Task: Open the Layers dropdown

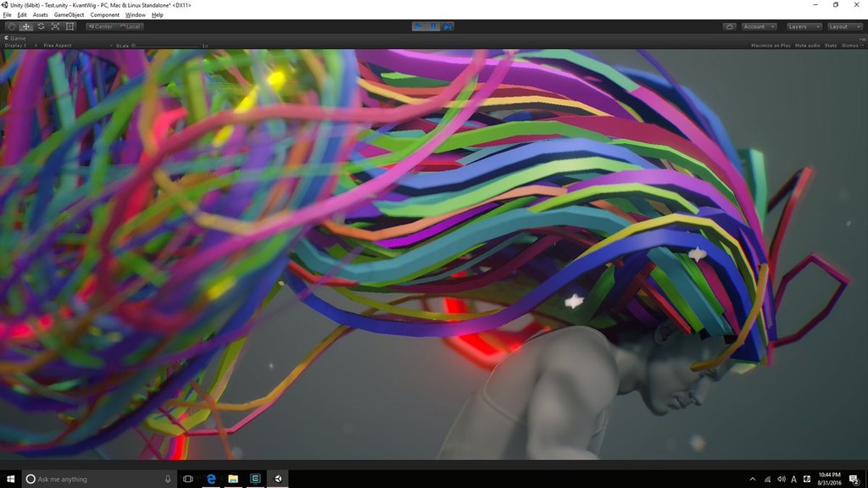Action: 804,26
